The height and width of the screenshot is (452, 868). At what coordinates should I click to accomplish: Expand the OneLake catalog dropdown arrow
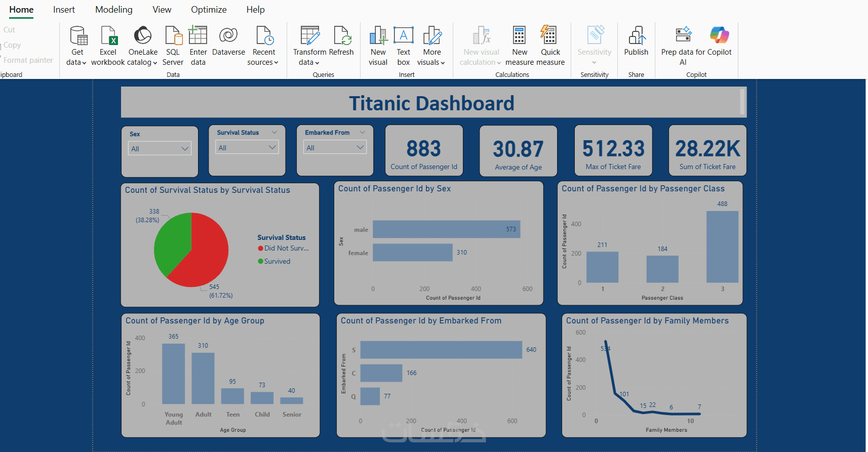[x=155, y=63]
